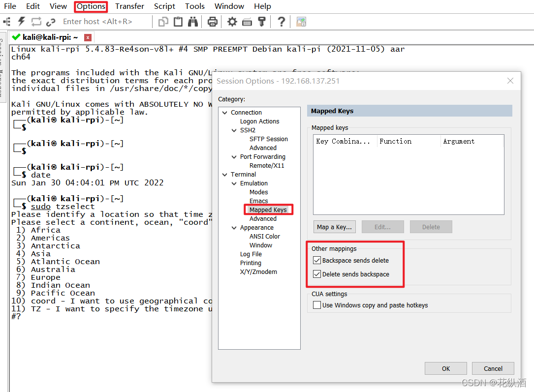Click the mapped keys Edit button
The image size is (534, 392).
pos(383,227)
